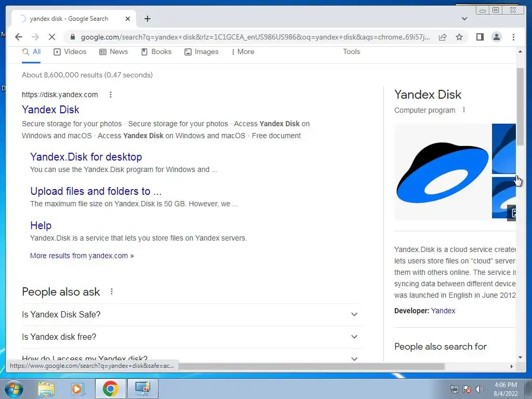The width and height of the screenshot is (532, 399).
Task: Open the Help sitelink
Action: [41, 225]
